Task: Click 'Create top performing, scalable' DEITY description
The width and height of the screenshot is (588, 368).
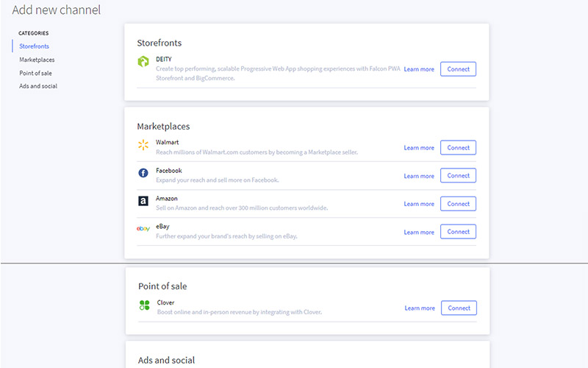Action: pos(279,73)
